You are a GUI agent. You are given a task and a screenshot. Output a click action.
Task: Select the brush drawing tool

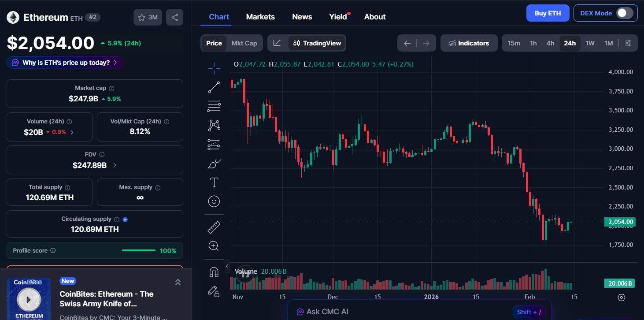[x=214, y=164]
